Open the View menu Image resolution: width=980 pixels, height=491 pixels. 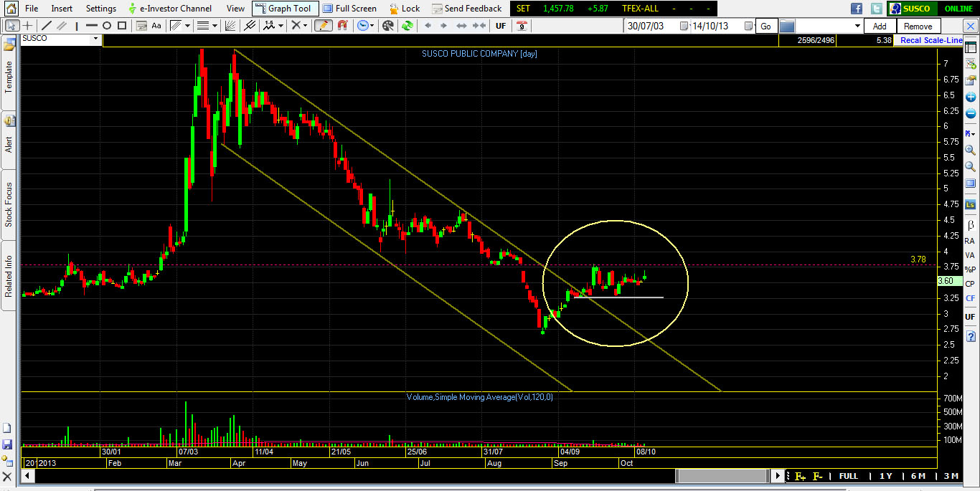click(x=235, y=9)
